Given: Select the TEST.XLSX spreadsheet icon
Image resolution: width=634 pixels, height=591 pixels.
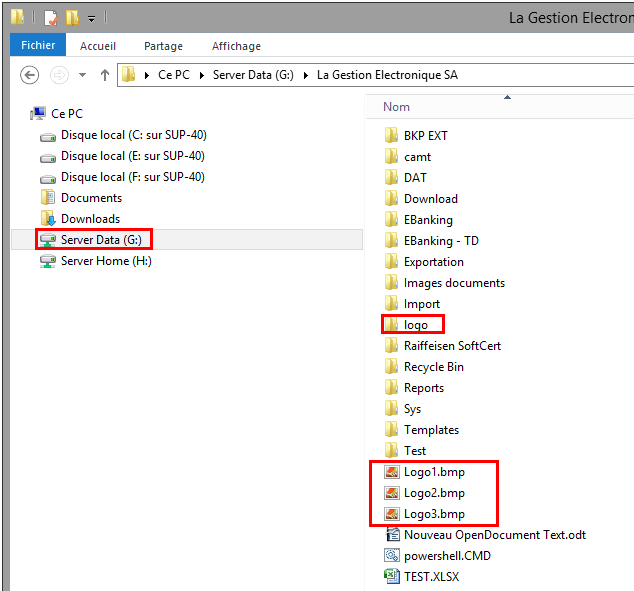Looking at the screenshot, I should point(392,577).
